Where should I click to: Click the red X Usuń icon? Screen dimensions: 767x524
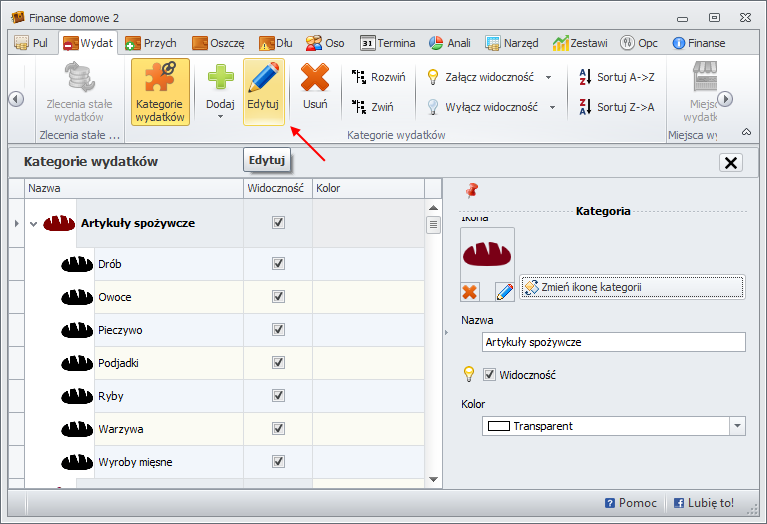[x=315, y=80]
